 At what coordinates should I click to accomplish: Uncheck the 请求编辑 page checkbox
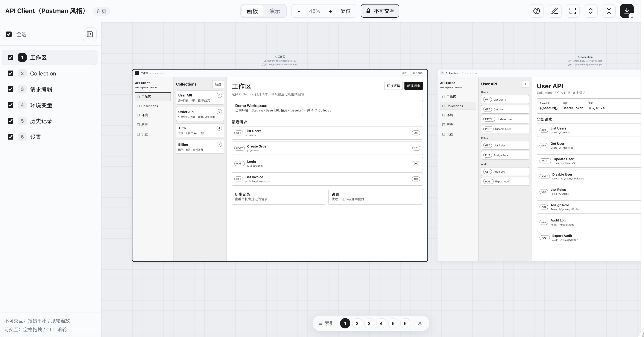point(11,89)
